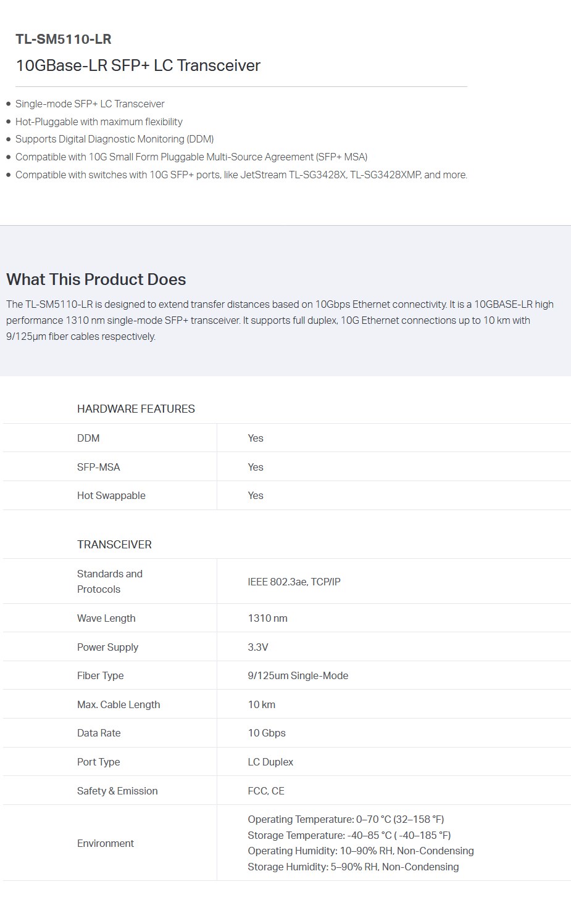Click the Operating Temperature line
Image resolution: width=571 pixels, height=924 pixels.
(346, 819)
